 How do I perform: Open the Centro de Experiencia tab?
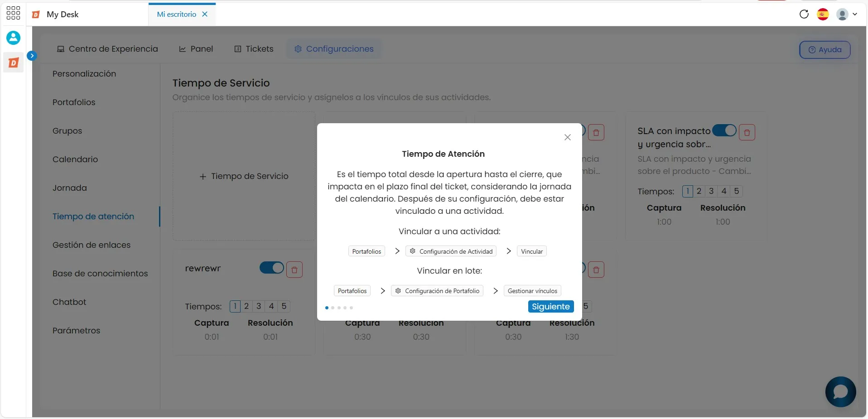tap(107, 49)
